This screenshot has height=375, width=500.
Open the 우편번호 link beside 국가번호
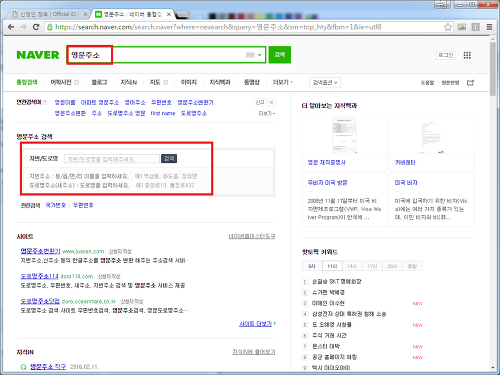coord(83,205)
